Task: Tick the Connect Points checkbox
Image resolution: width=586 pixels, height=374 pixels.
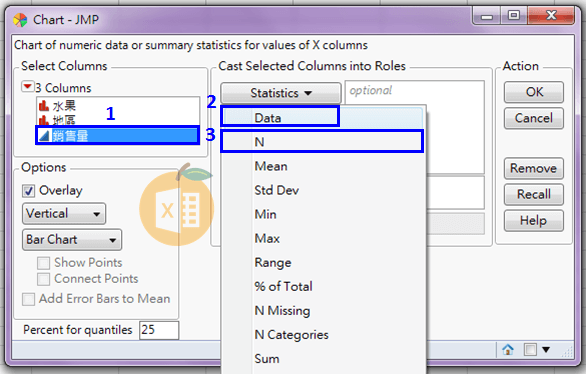Action: (x=43, y=279)
